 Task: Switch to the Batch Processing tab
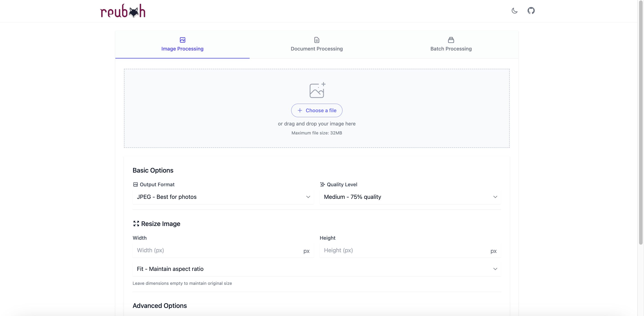pyautogui.click(x=451, y=49)
